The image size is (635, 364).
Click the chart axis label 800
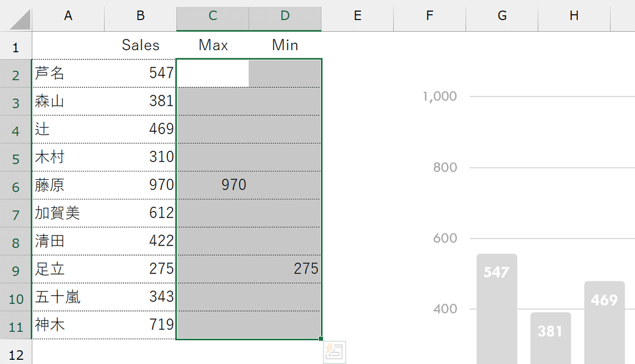445,168
